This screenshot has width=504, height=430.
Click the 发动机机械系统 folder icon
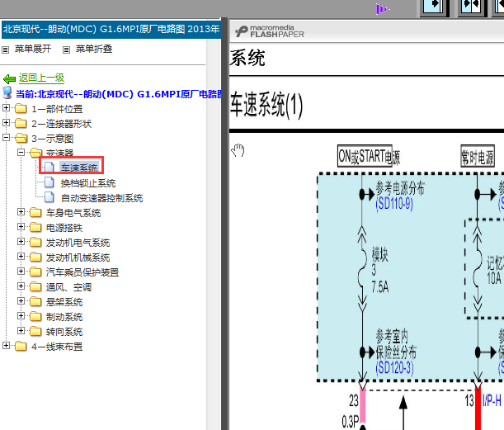click(x=35, y=257)
